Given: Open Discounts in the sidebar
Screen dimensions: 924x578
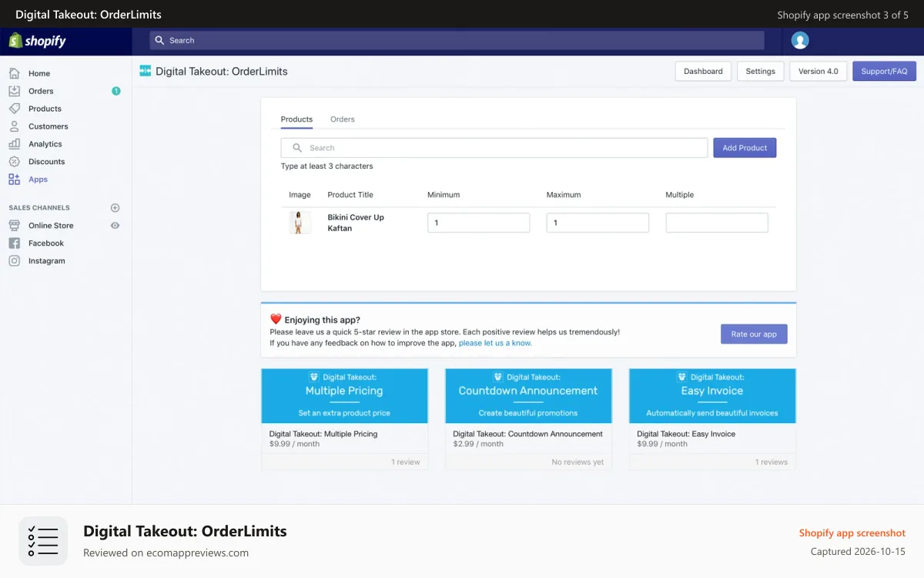Looking at the screenshot, I should (47, 163).
